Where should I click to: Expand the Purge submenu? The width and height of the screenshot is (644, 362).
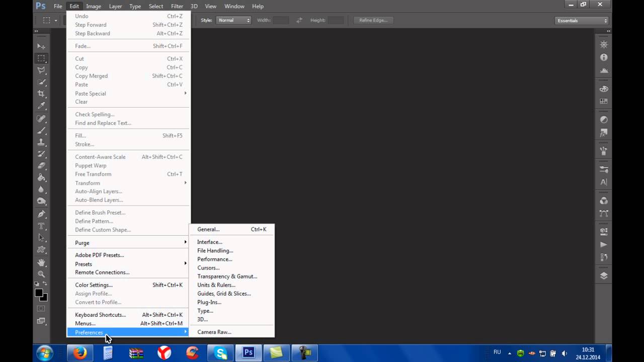[x=129, y=243]
